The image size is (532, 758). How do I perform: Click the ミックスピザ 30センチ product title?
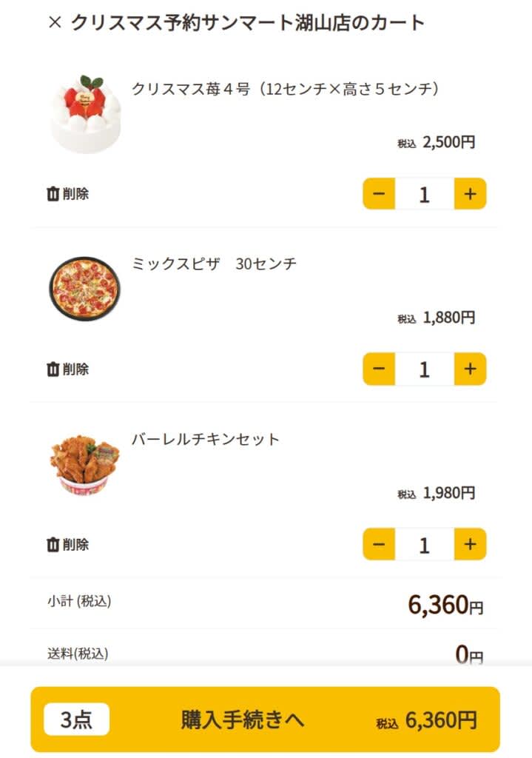[x=214, y=264]
